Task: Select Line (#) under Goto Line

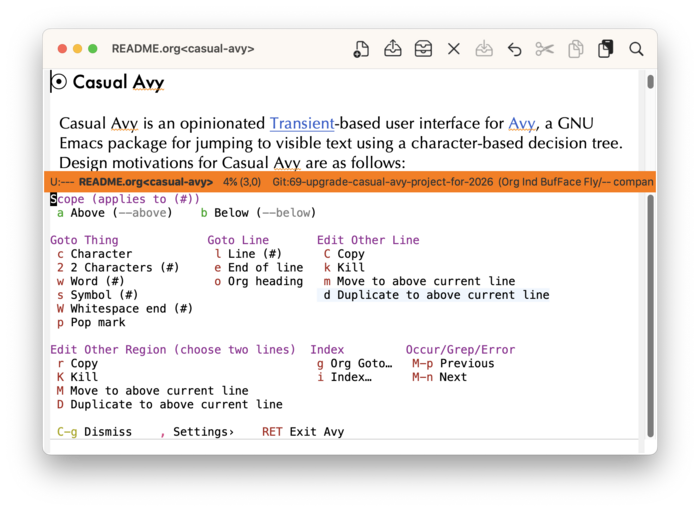Action: click(x=248, y=254)
